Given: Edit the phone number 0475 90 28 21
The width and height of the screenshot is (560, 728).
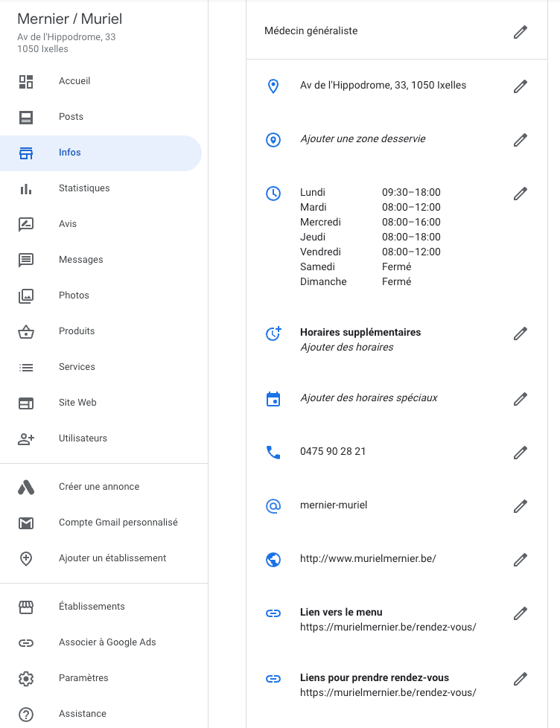Looking at the screenshot, I should [521, 453].
